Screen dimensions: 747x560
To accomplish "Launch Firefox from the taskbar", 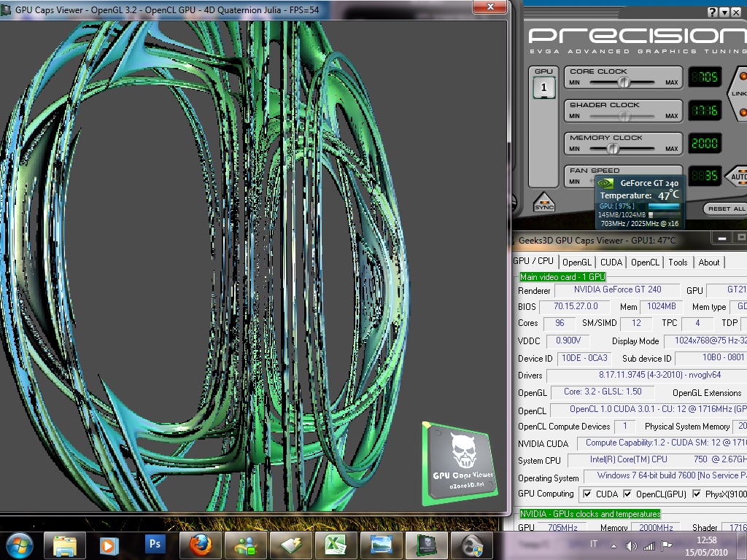I will click(200, 544).
